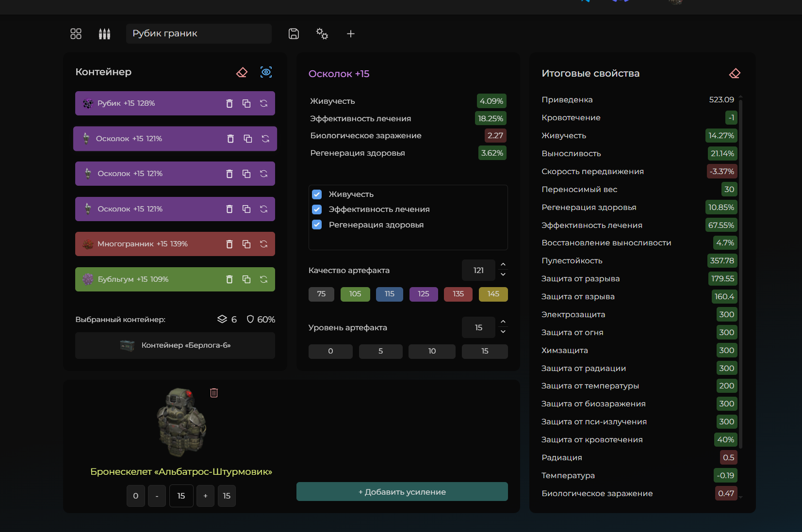Decrease artifact quality with down arrow

coord(503,274)
